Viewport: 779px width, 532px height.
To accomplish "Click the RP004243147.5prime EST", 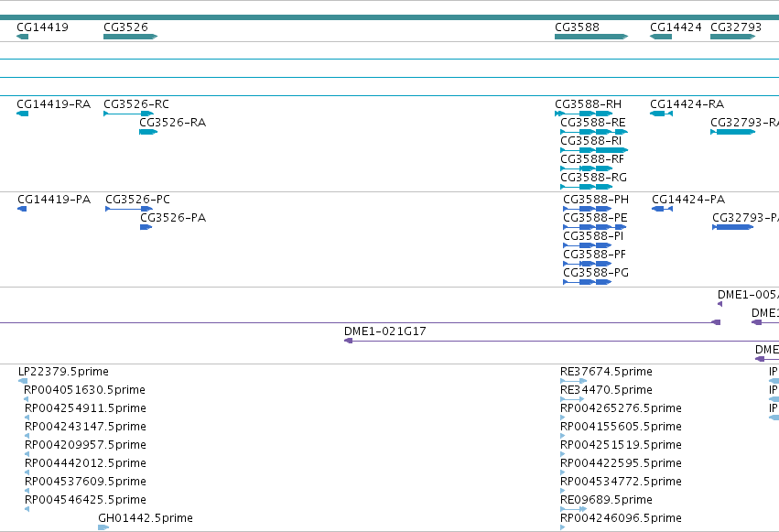I will [x=85, y=428].
